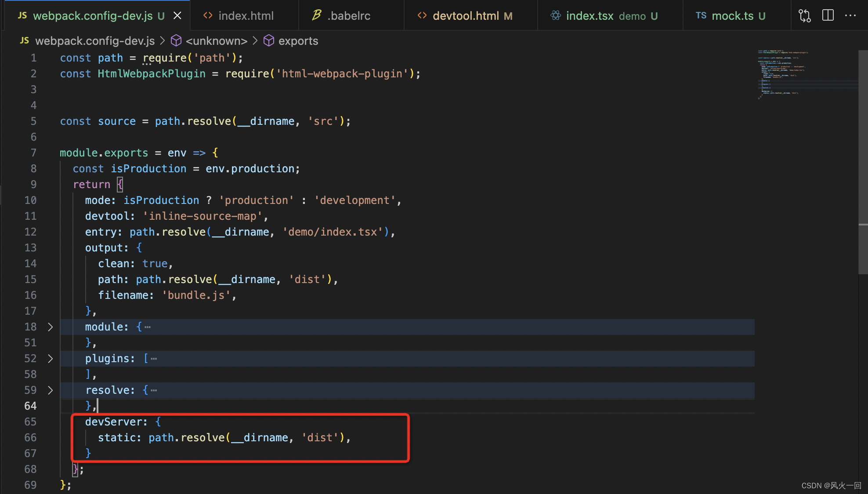
Task: Click the vertical scrollbar thumb
Action: pyautogui.click(x=863, y=163)
